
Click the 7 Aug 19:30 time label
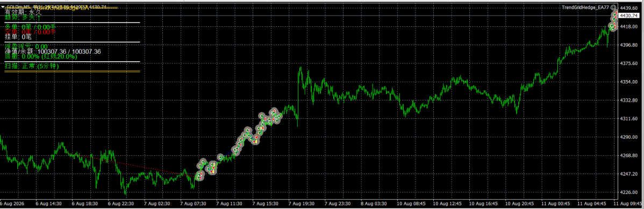point(302,204)
